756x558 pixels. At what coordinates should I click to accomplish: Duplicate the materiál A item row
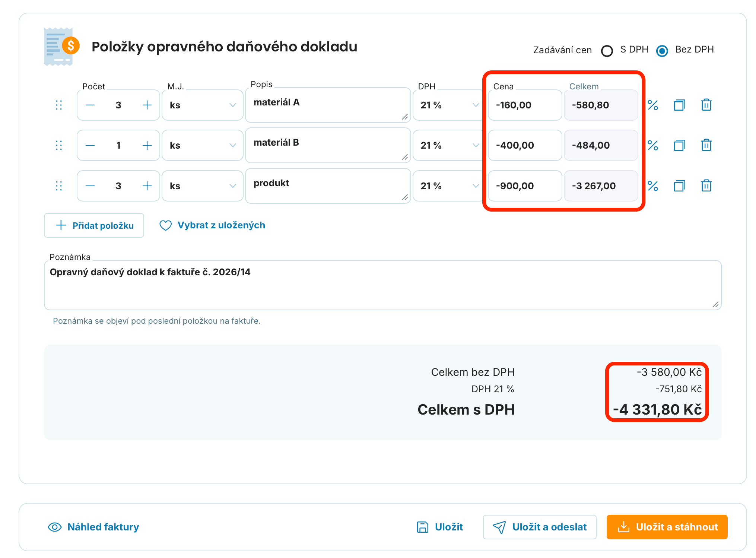coord(679,105)
